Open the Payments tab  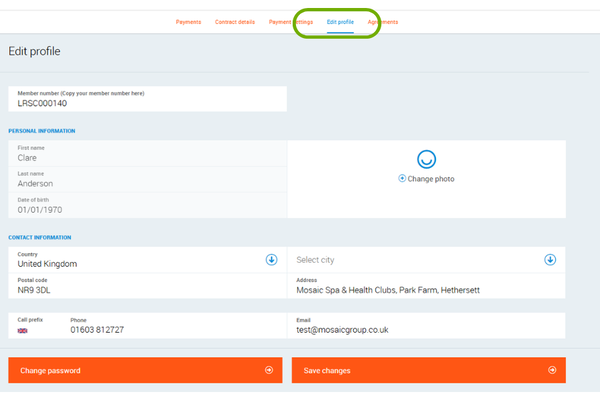coord(188,22)
